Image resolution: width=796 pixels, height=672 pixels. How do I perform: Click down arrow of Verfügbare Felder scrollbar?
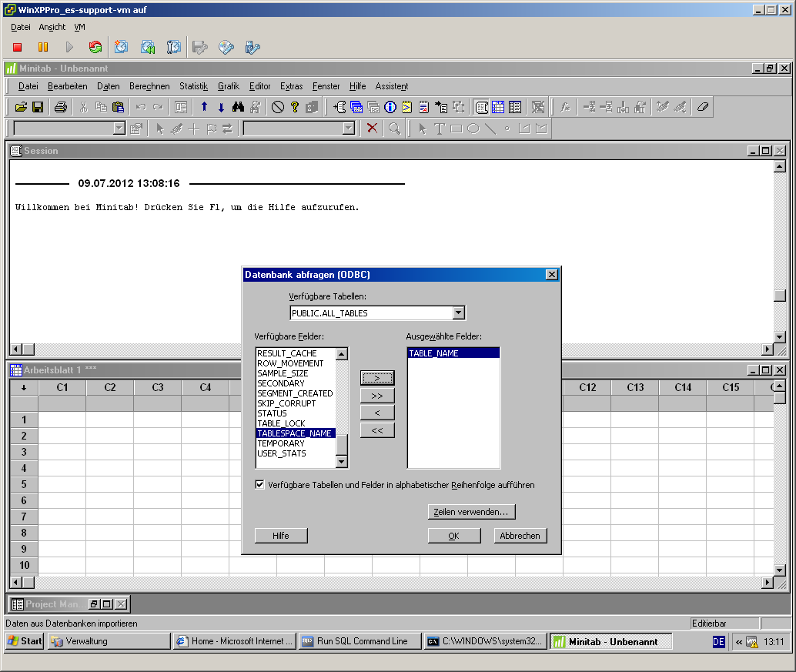(x=342, y=462)
